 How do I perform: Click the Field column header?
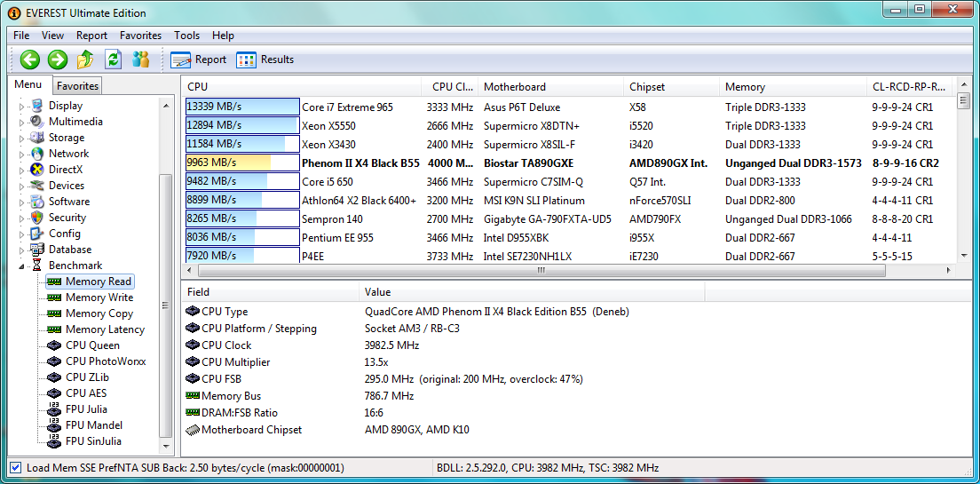click(x=270, y=292)
